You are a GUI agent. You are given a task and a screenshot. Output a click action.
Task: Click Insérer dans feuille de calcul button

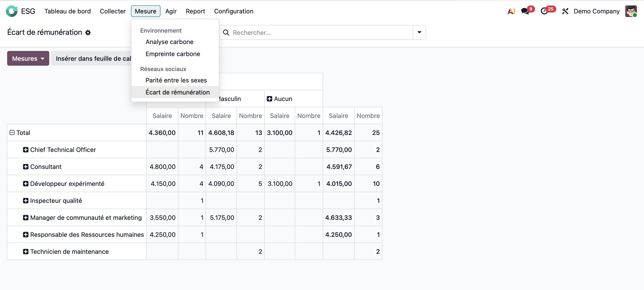(92, 59)
